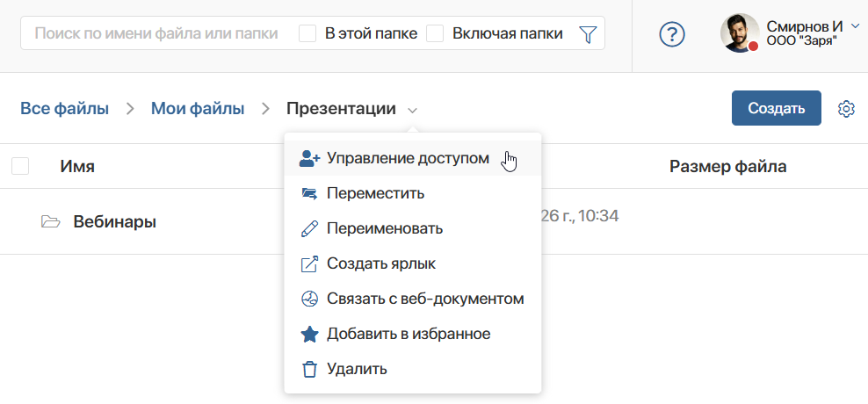868x404 pixels.
Task: Go to 'Все файлы' breadcrumb link
Action: click(64, 109)
